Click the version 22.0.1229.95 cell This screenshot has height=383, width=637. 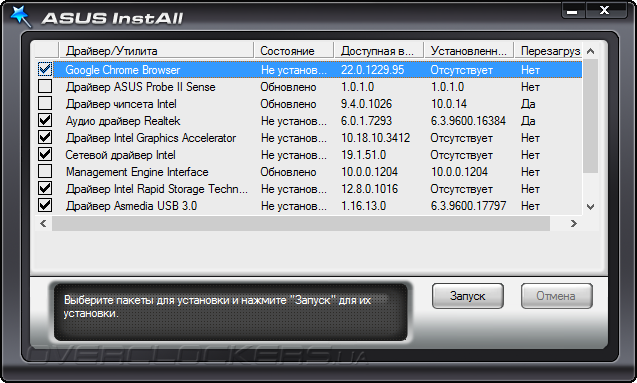coord(373,70)
